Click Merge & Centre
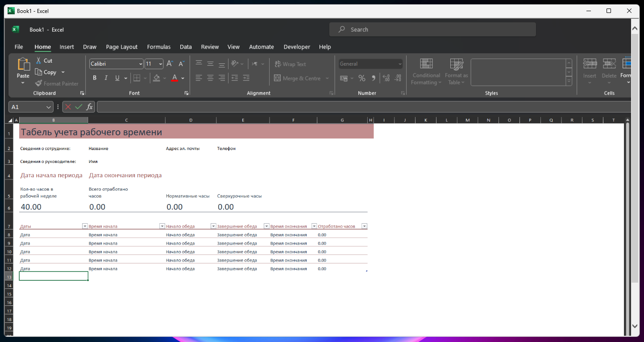Viewport: 644px width, 342px height. [298, 78]
